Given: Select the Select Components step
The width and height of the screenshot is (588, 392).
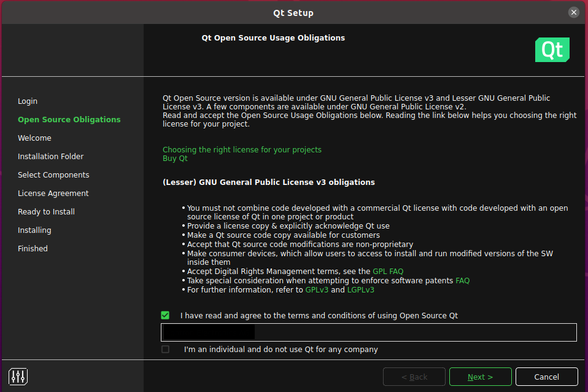Looking at the screenshot, I should click(x=53, y=174).
